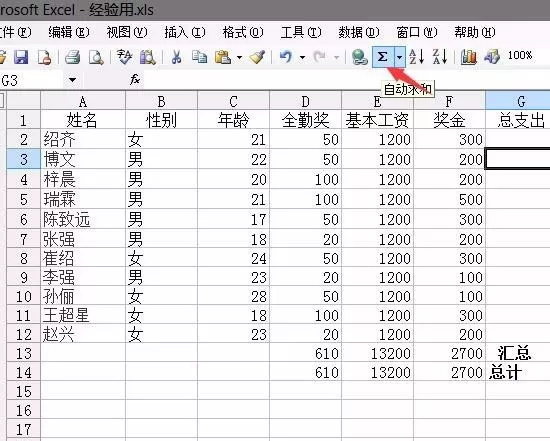Select the active cell G3

point(518,159)
